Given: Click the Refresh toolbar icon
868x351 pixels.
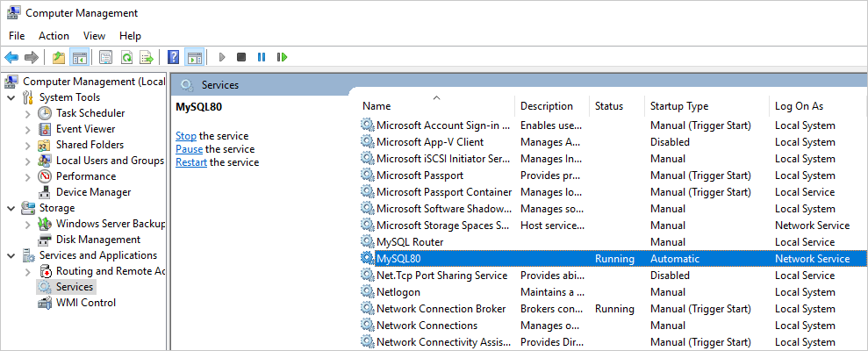Looking at the screenshot, I should 126,57.
